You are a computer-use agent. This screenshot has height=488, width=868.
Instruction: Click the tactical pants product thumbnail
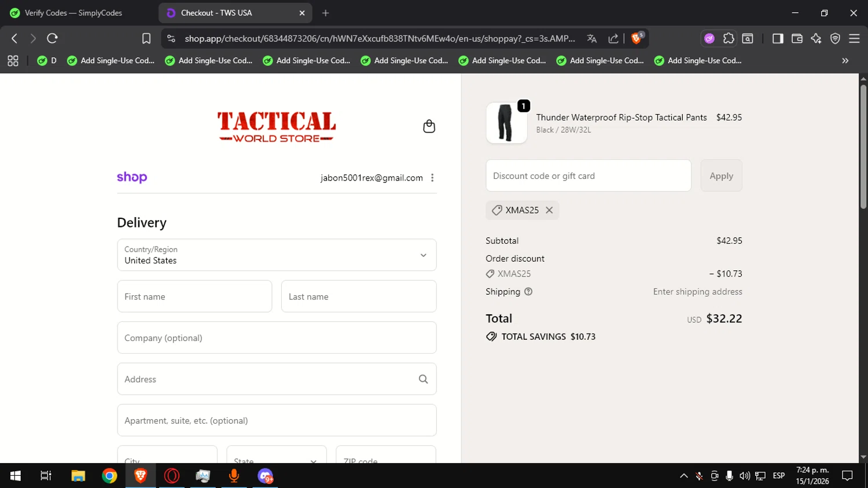[x=506, y=123]
